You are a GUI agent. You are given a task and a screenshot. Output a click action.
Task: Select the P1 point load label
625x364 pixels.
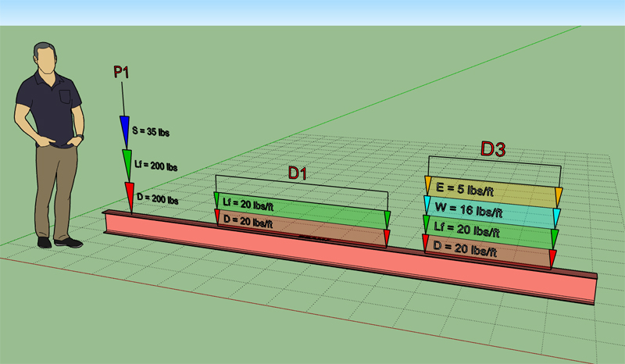[x=121, y=72]
